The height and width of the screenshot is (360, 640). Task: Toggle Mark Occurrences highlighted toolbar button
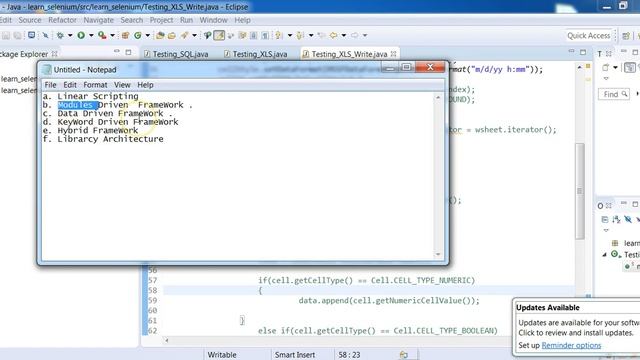[x=219, y=36]
